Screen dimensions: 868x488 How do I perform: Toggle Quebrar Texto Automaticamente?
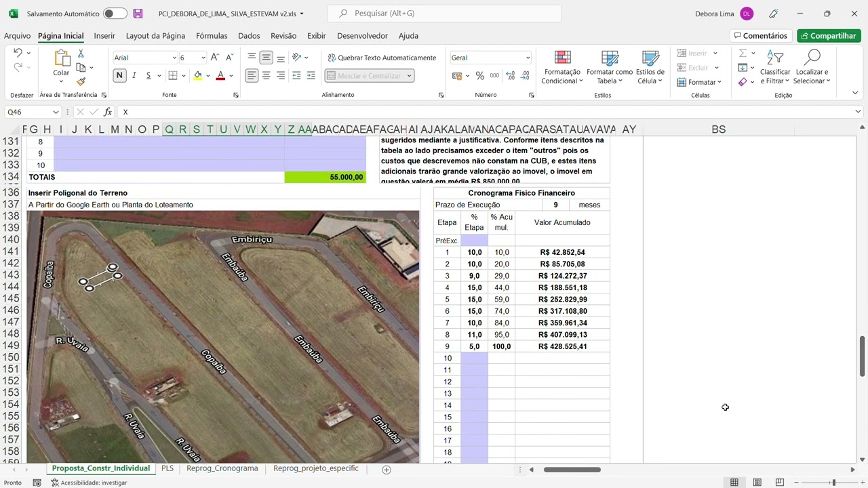[382, 58]
